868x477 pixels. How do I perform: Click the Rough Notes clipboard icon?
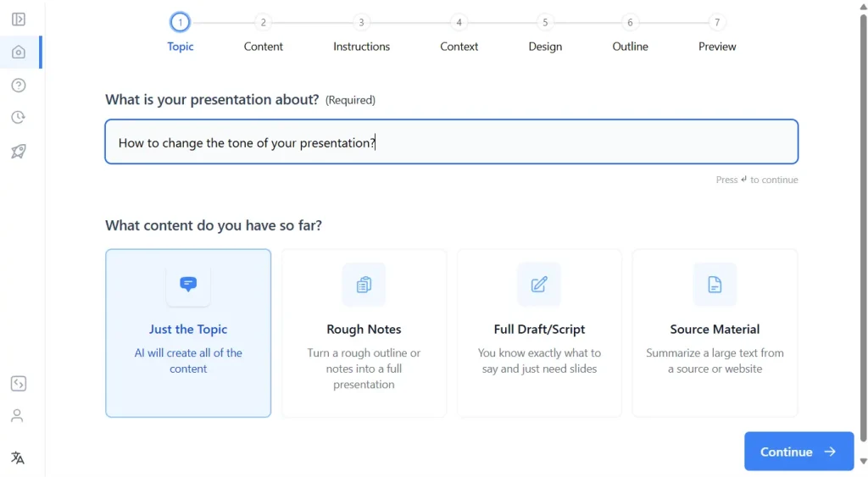pyautogui.click(x=364, y=285)
